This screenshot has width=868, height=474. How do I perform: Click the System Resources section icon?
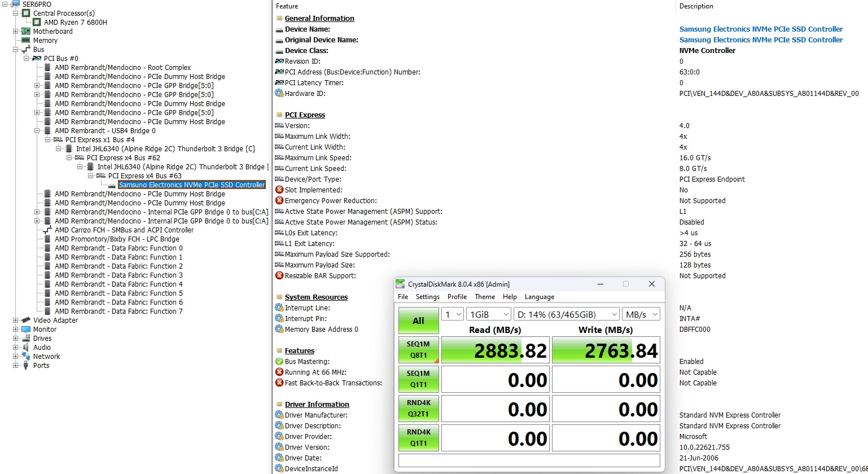tap(279, 297)
